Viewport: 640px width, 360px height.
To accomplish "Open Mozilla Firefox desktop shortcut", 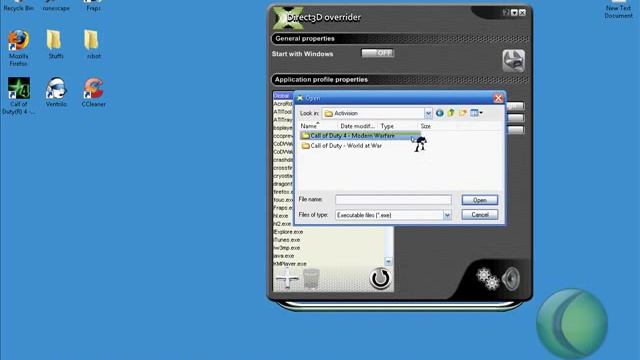I will point(19,48).
